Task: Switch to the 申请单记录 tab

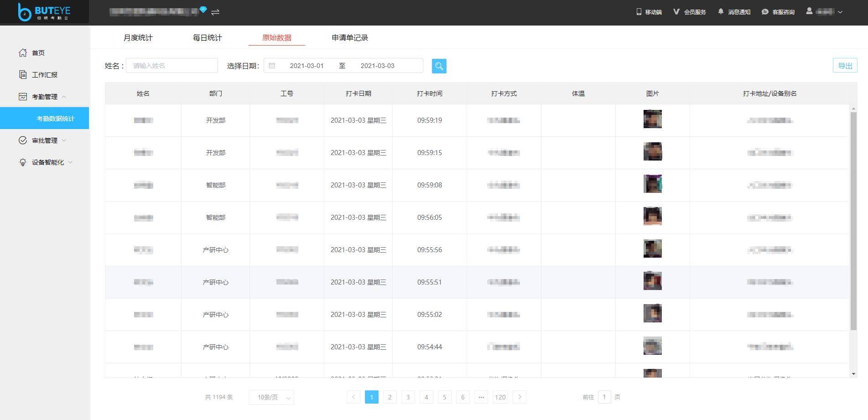Action: coord(350,38)
